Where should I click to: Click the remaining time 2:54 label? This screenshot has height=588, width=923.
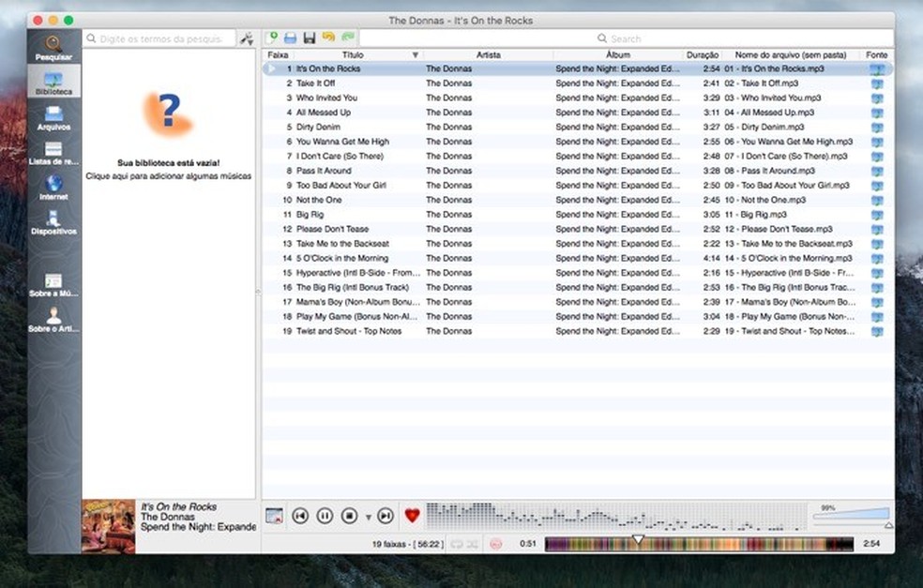tap(871, 544)
